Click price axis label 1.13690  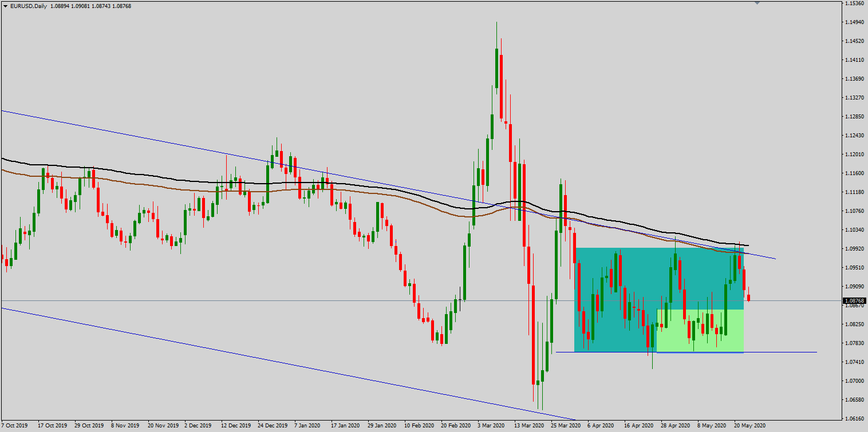[854, 79]
